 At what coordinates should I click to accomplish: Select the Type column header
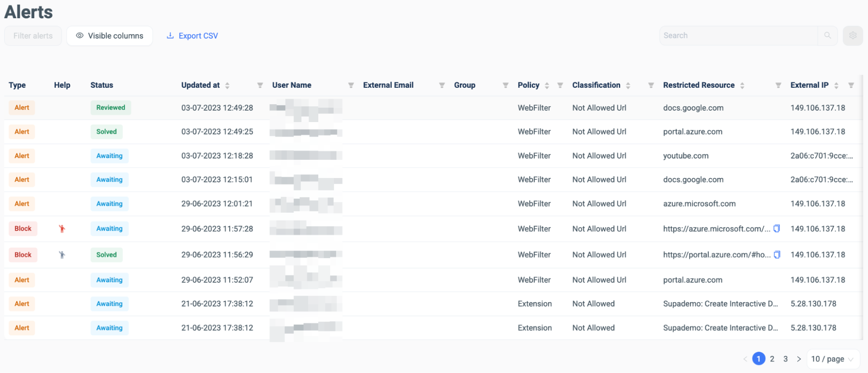pos(17,85)
